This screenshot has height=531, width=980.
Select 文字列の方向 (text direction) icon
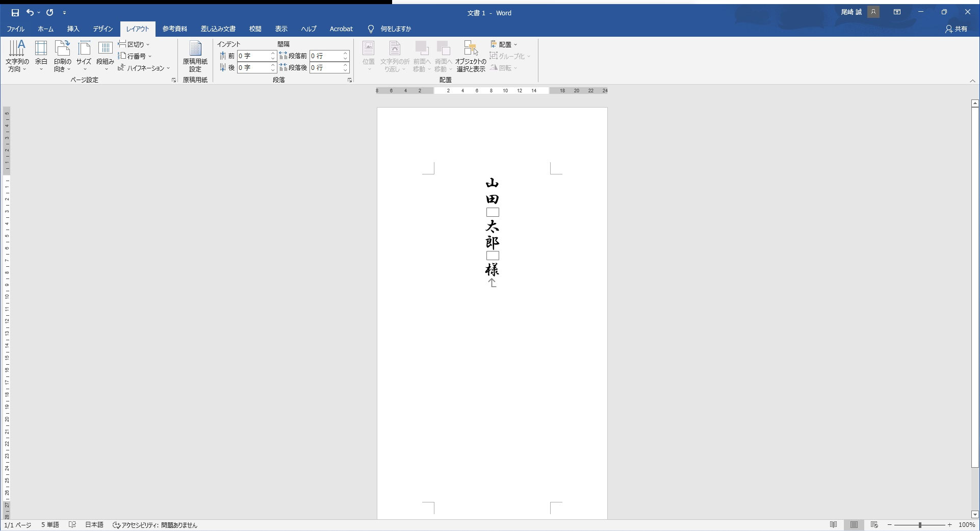pos(17,55)
